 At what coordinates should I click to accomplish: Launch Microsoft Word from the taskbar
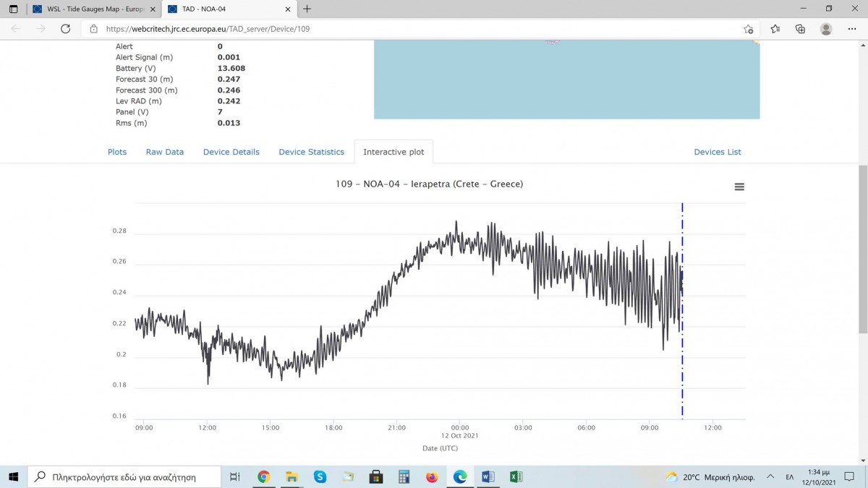click(x=488, y=477)
